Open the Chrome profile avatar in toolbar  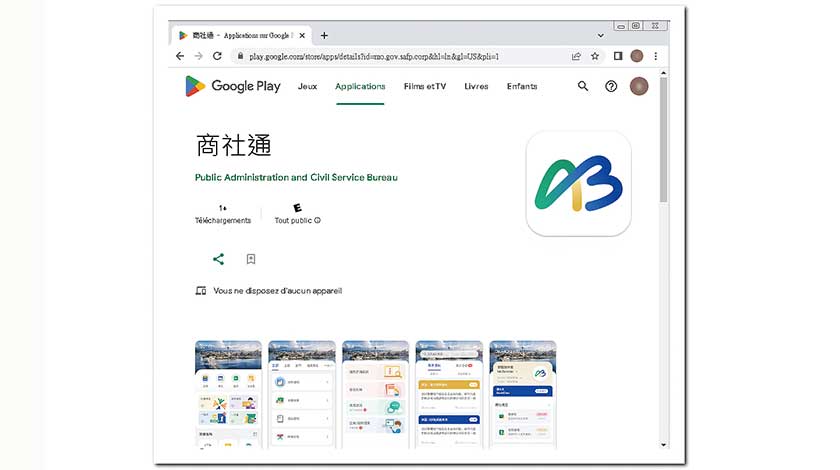636,56
